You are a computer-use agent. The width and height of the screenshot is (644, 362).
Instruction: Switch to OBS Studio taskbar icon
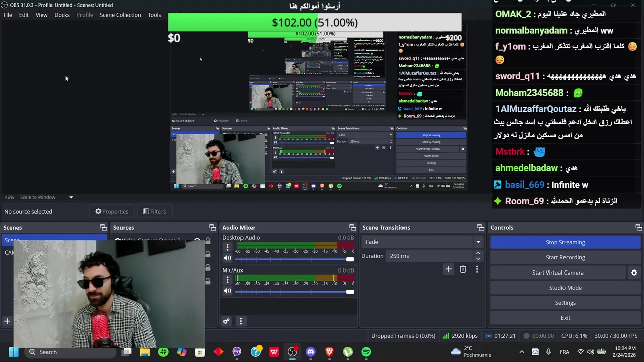pos(292,352)
